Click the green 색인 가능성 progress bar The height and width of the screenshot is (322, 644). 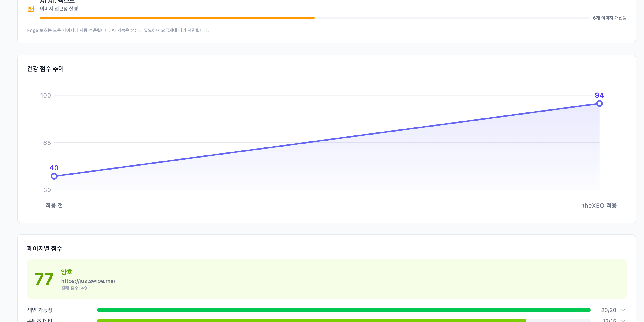pyautogui.click(x=343, y=310)
